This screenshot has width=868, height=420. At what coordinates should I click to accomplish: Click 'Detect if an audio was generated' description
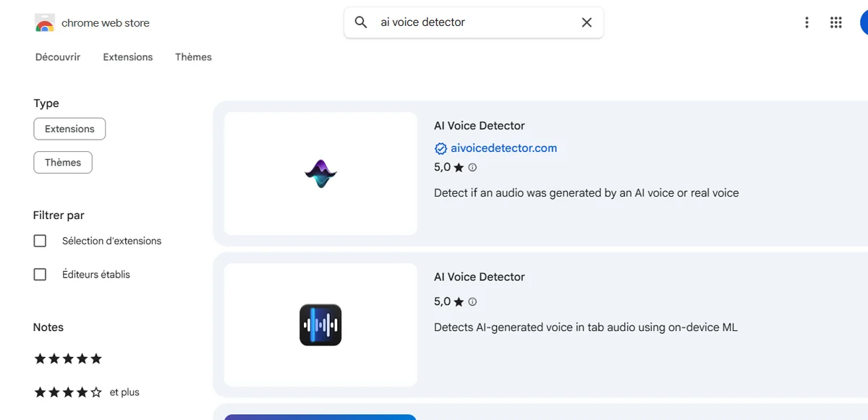[587, 193]
